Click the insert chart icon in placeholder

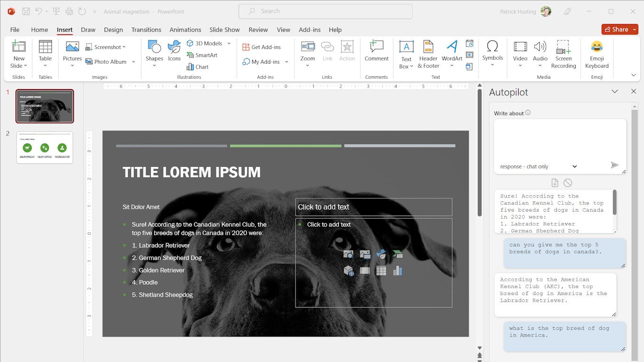pyautogui.click(x=397, y=271)
